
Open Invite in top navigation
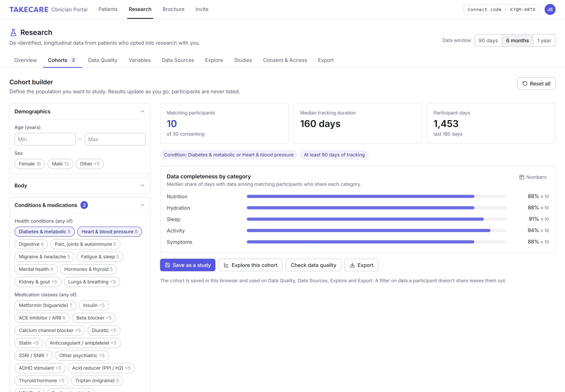202,9
